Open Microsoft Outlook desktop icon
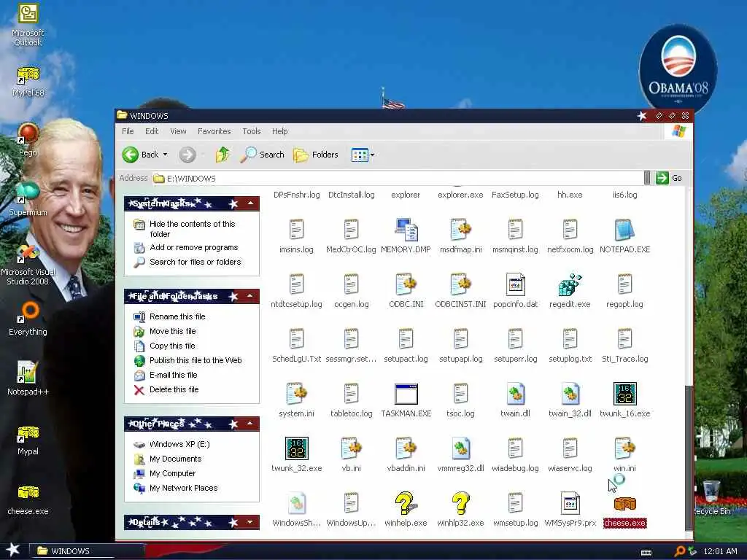The image size is (747, 560). click(28, 25)
